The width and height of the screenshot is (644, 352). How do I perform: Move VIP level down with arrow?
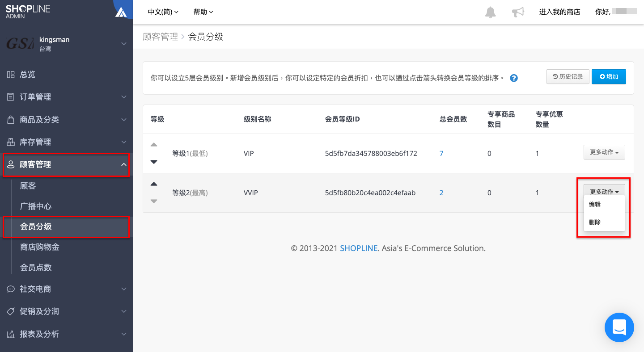pyautogui.click(x=154, y=162)
